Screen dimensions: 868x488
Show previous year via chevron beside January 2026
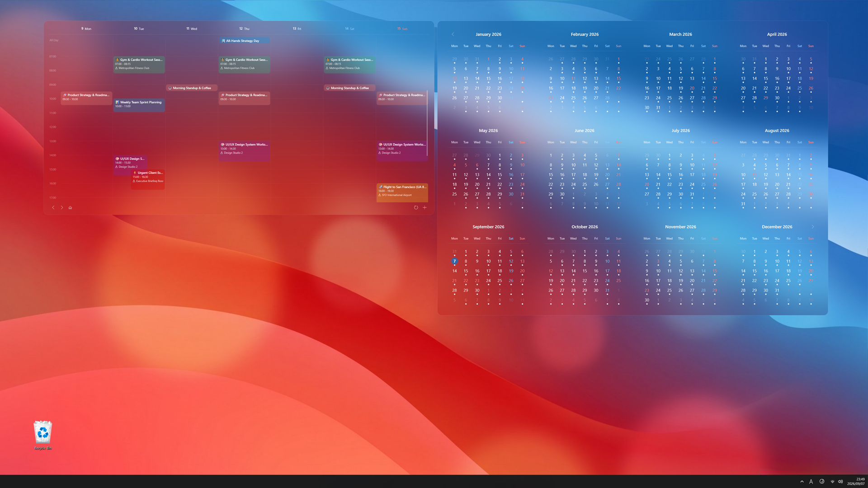[453, 34]
